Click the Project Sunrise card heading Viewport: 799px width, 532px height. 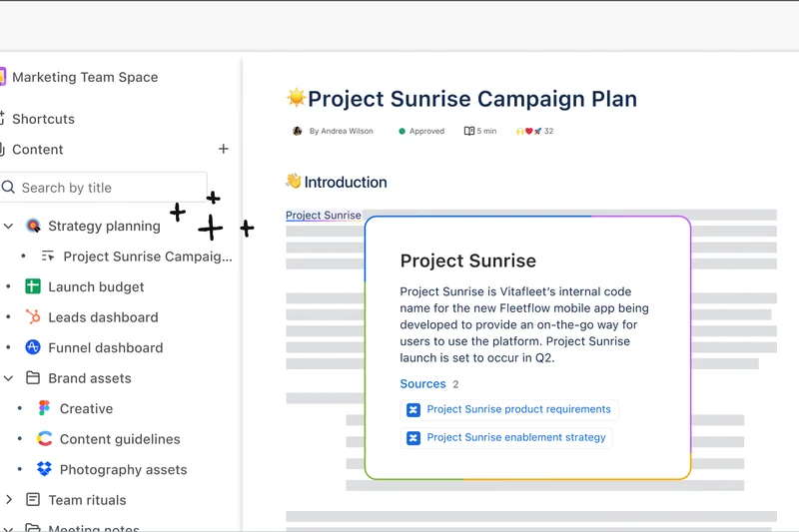[467, 261]
